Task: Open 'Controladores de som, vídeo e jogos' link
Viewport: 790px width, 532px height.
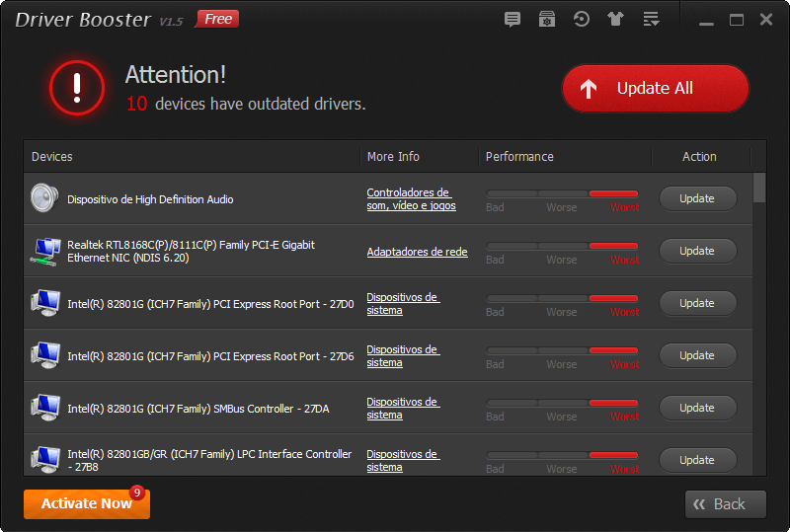Action: 411,199
